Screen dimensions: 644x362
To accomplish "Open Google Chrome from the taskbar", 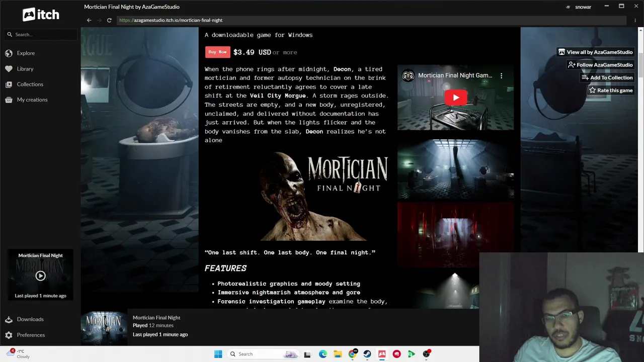I will click(x=352, y=354).
